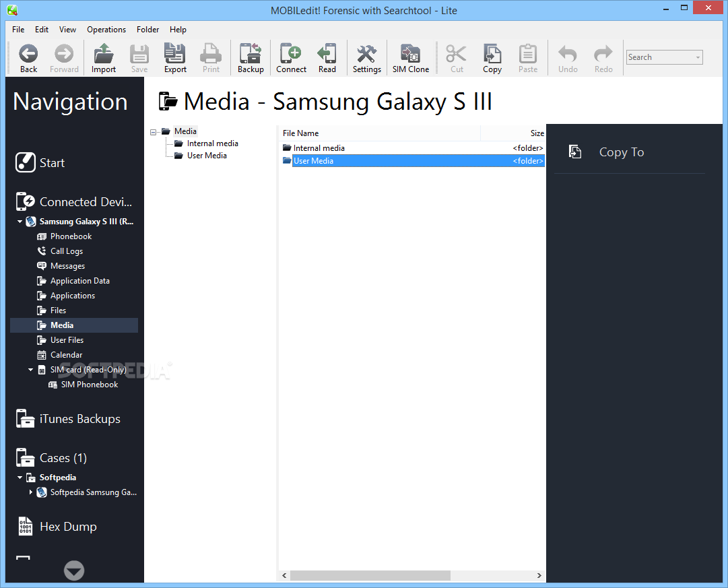Open Calendar in the navigation
Image resolution: width=728 pixels, height=588 pixels.
[66, 355]
